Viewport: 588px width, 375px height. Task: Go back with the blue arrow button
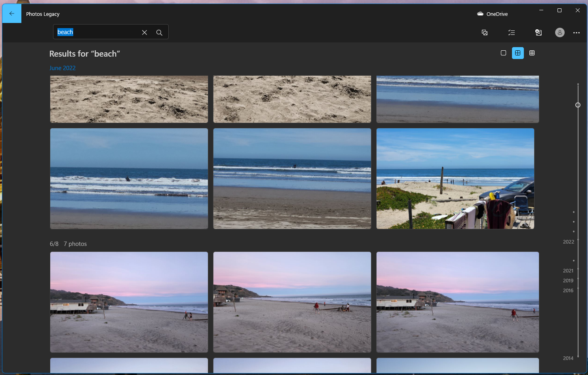pyautogui.click(x=12, y=13)
